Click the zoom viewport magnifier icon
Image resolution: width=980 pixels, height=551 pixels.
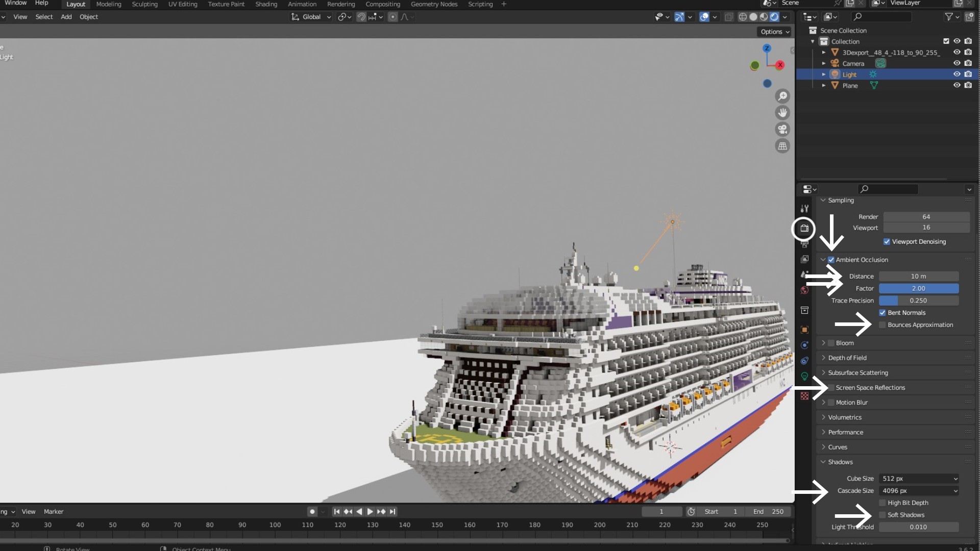point(782,96)
